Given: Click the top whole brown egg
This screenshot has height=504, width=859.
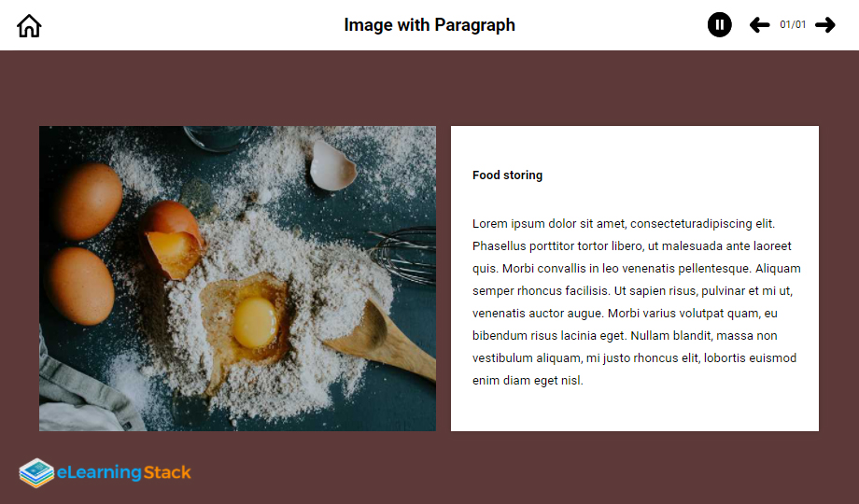Looking at the screenshot, I should [x=89, y=201].
